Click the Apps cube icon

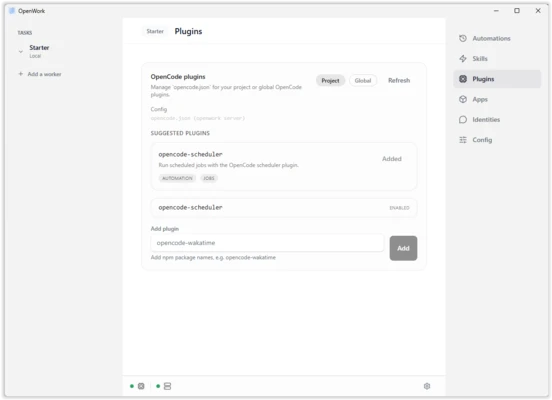click(x=463, y=99)
